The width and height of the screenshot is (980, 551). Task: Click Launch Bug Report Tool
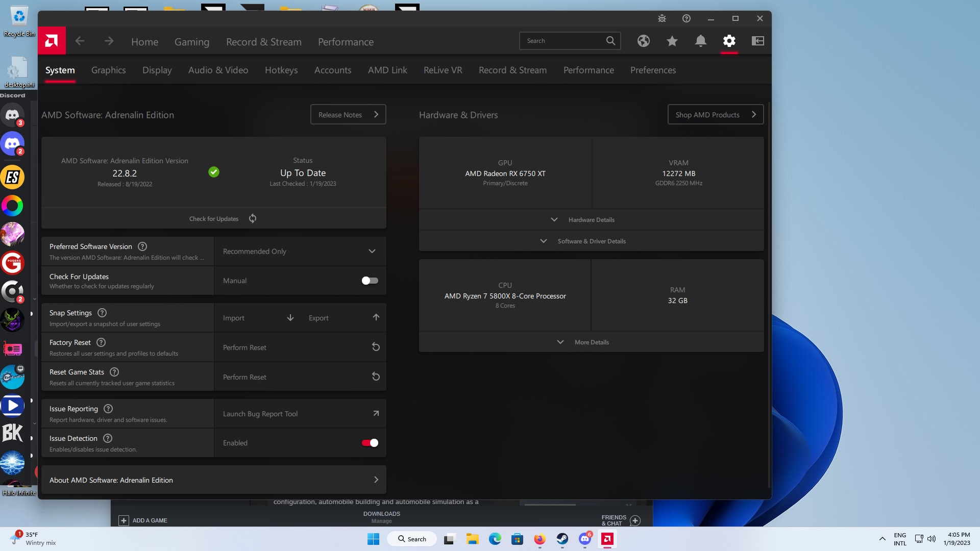(x=300, y=413)
